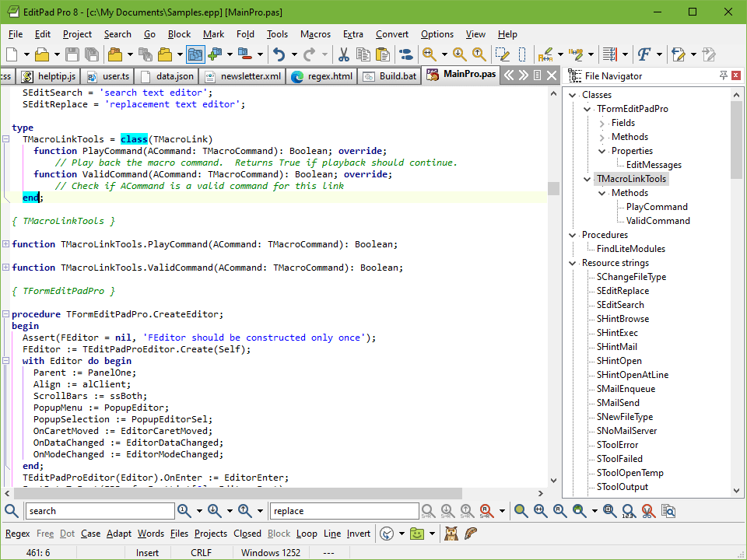Toggle the Projects search option

coord(211,534)
